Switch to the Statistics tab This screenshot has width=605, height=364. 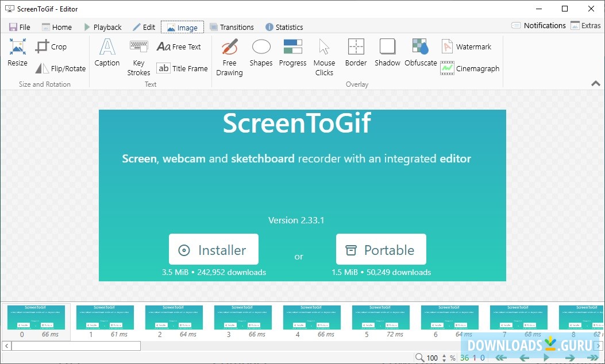click(x=284, y=26)
